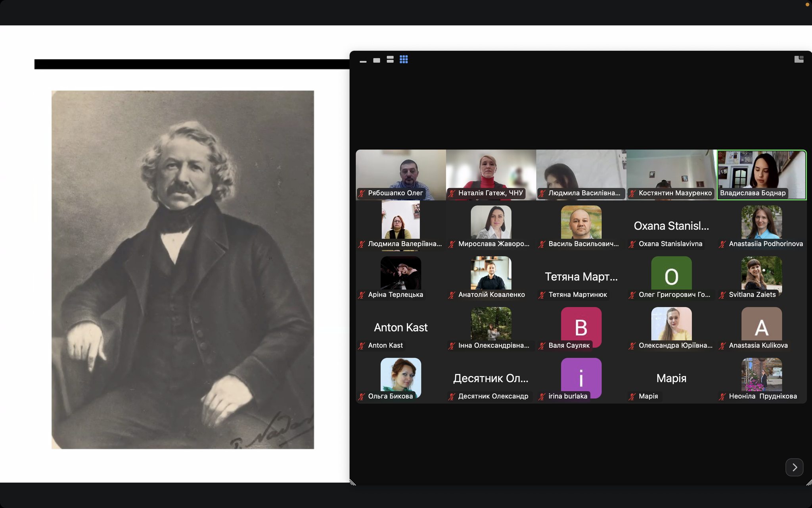Click muted mic icon beside Oxana Stanislavivna
Image resolution: width=812 pixels, height=508 pixels.
pos(632,244)
